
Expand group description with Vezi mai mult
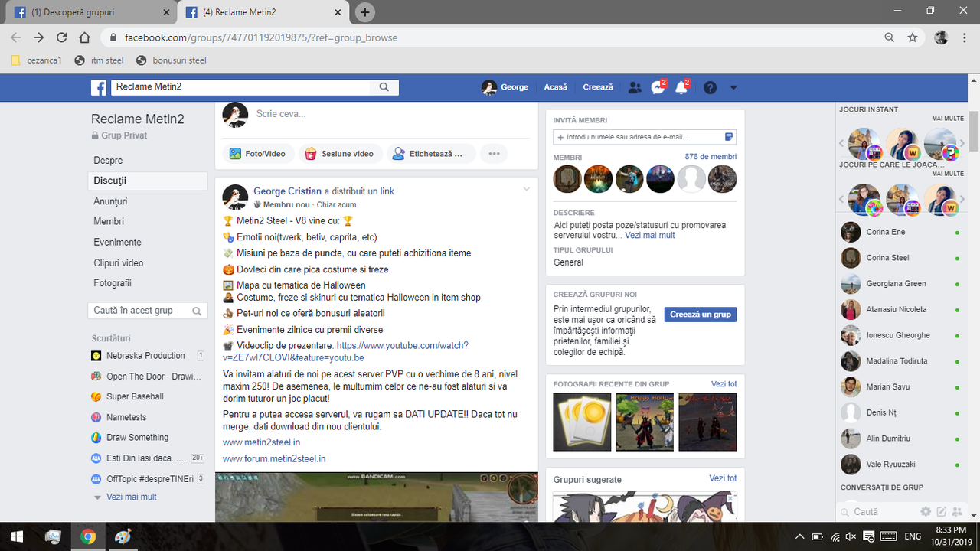pos(650,236)
